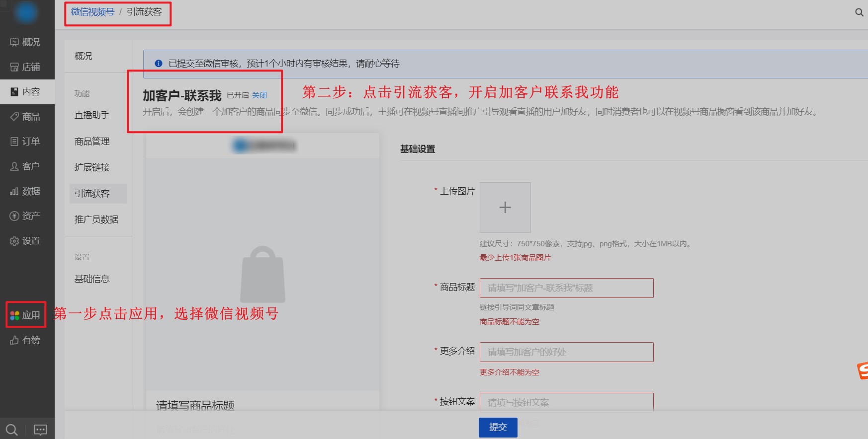This screenshot has width=868, height=439.
Task: Click the 最少上传1张商品图片 error text
Action: point(515,257)
